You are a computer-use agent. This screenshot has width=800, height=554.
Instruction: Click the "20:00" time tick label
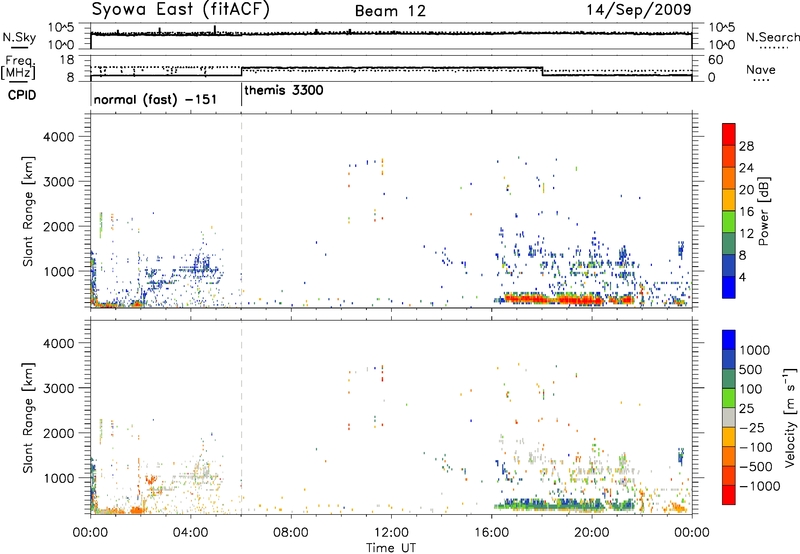591,533
